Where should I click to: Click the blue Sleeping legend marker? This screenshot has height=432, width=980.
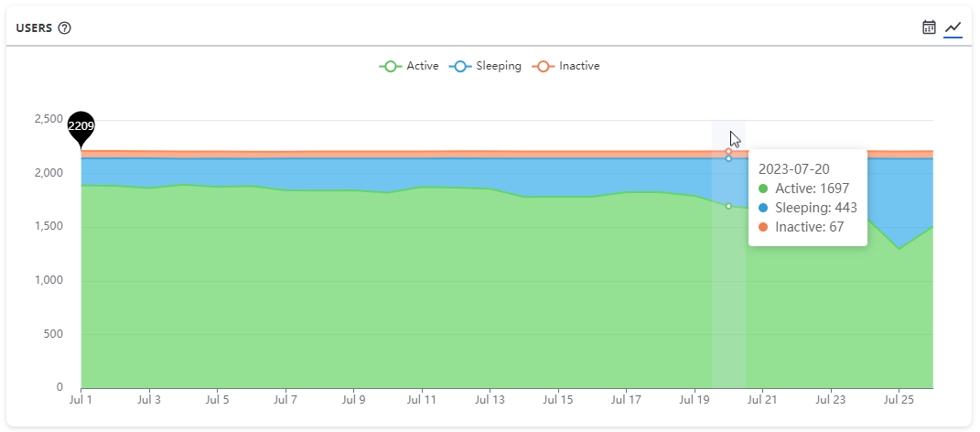click(460, 66)
